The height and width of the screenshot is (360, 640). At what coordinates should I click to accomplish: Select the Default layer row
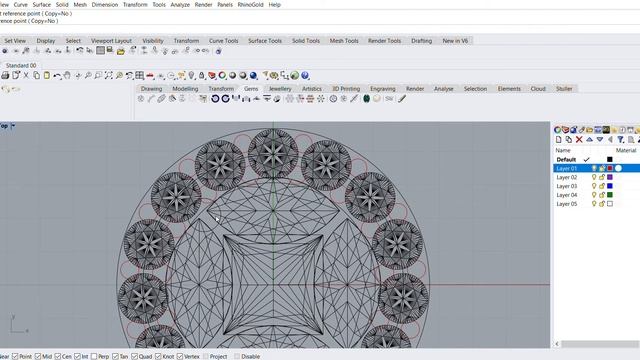596,160
